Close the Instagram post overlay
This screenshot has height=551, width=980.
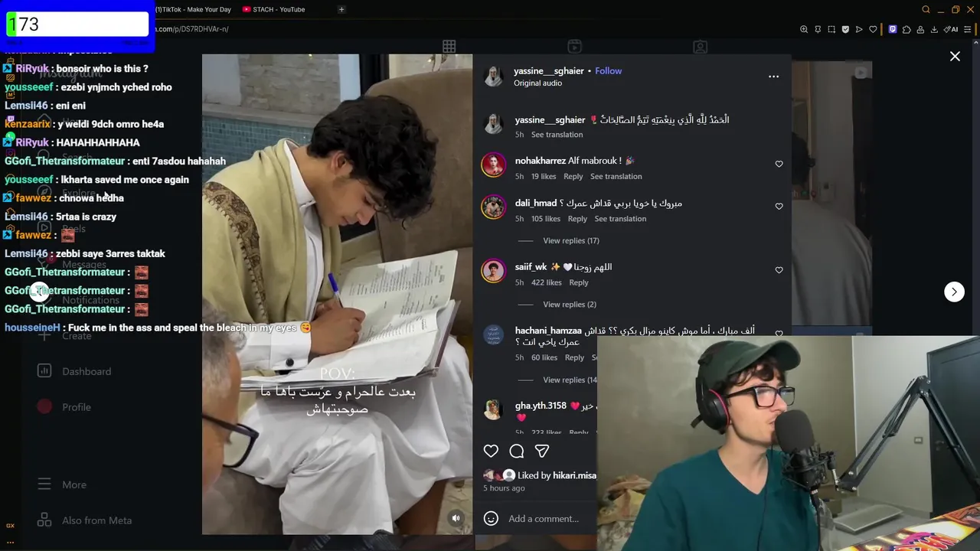point(955,57)
